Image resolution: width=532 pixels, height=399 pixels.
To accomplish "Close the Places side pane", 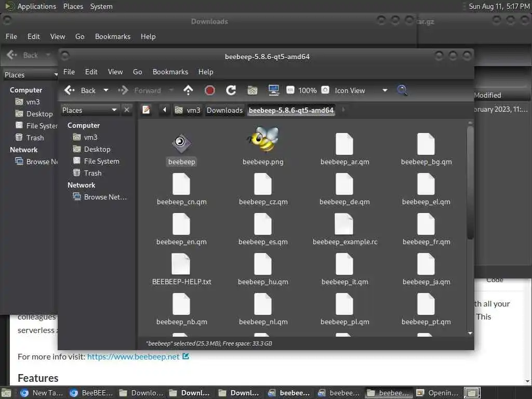I will click(127, 110).
